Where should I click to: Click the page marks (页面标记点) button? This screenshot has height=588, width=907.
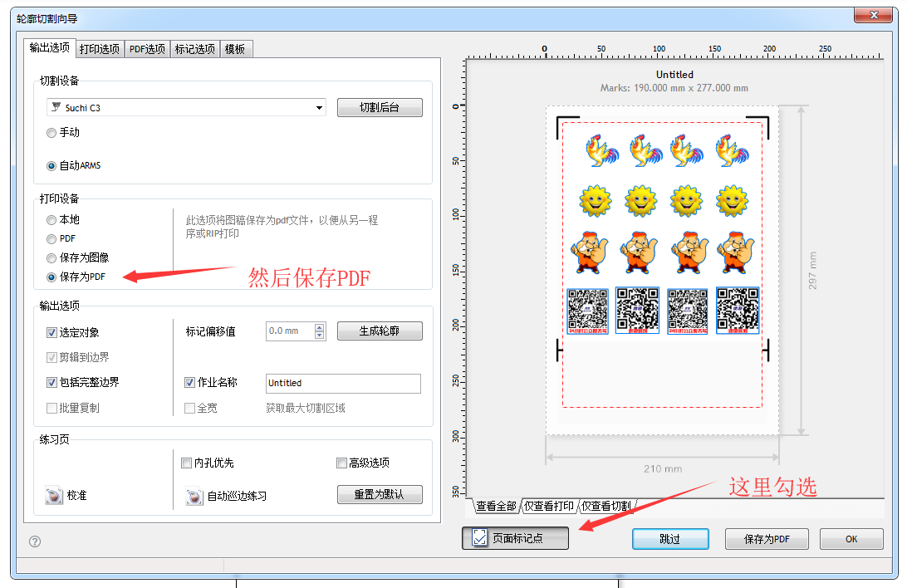516,538
